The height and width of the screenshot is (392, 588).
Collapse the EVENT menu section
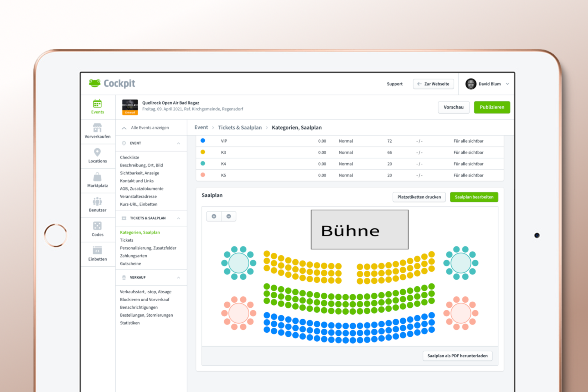(179, 143)
